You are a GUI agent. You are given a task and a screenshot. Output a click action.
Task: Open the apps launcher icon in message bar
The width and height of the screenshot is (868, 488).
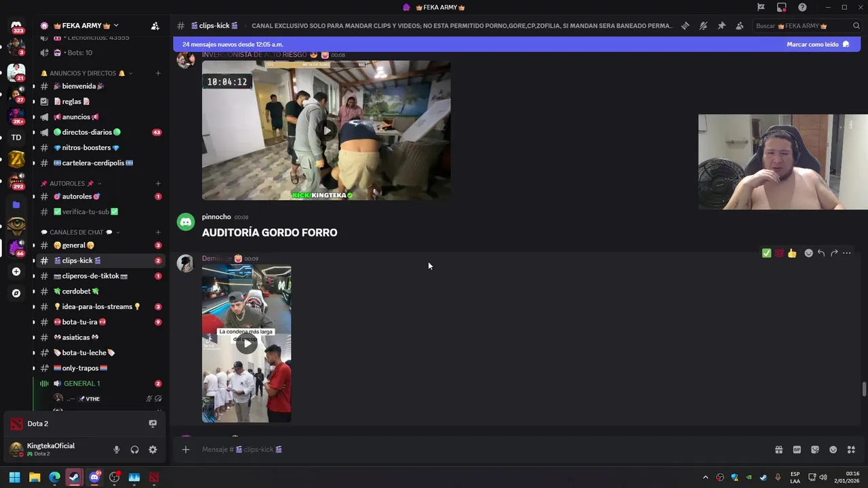click(x=851, y=449)
